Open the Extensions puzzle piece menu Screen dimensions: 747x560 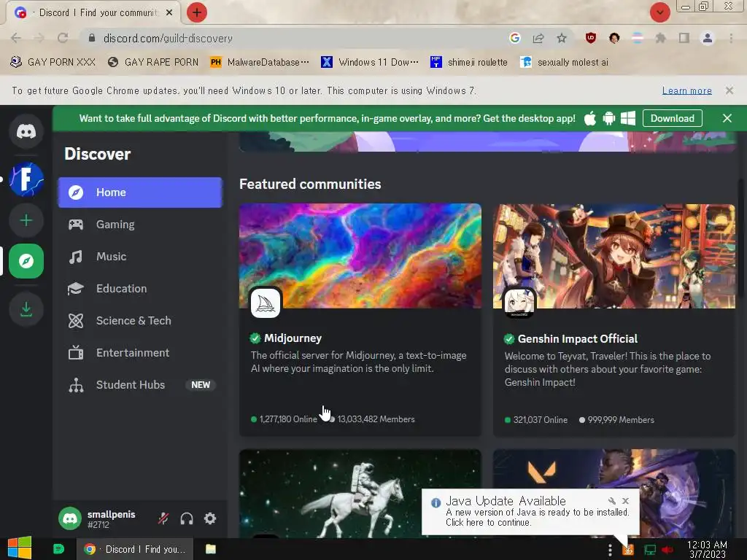click(661, 38)
